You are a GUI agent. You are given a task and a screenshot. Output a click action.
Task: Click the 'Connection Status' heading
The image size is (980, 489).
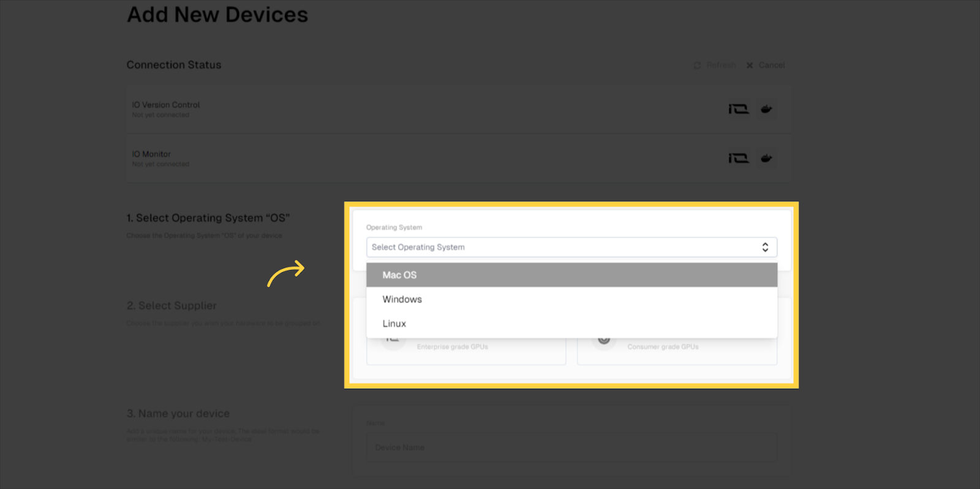[174, 65]
